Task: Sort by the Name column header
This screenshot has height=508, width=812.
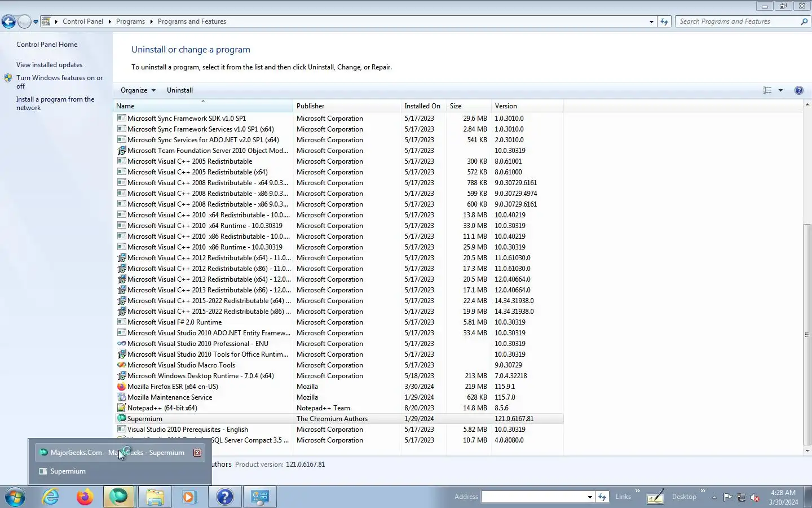Action: coord(203,106)
